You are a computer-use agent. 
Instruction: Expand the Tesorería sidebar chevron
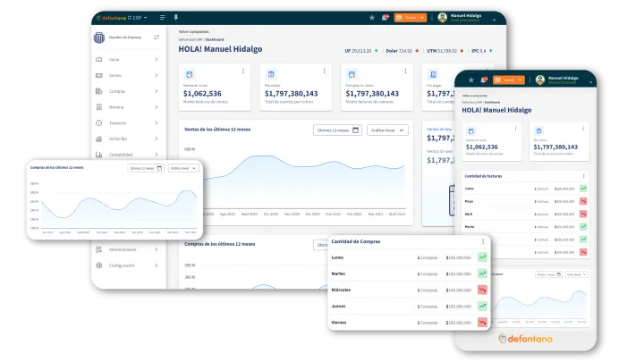pos(157,122)
